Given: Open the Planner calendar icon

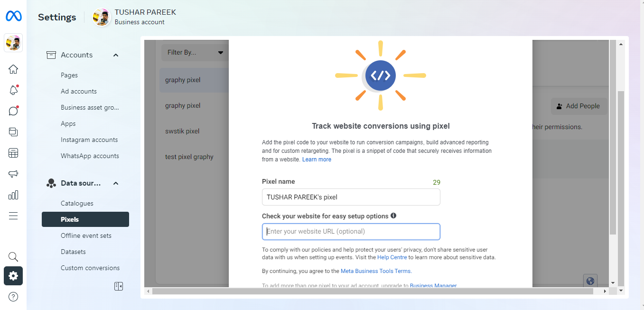Looking at the screenshot, I should 13,152.
